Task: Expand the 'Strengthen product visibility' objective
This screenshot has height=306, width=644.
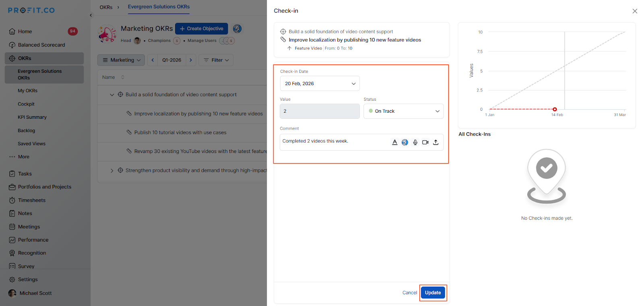Action: coord(112,171)
